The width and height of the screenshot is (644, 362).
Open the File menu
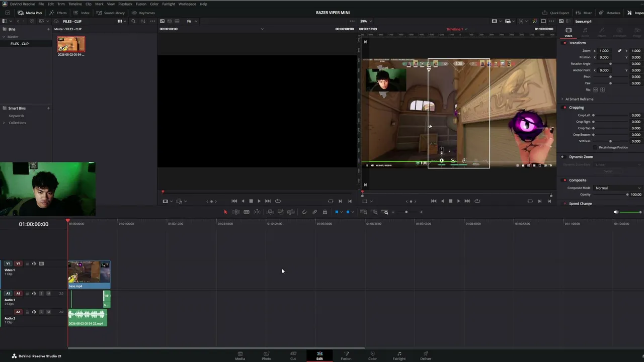tap(41, 4)
